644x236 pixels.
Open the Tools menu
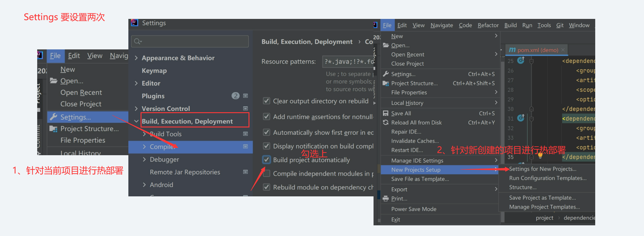click(544, 25)
